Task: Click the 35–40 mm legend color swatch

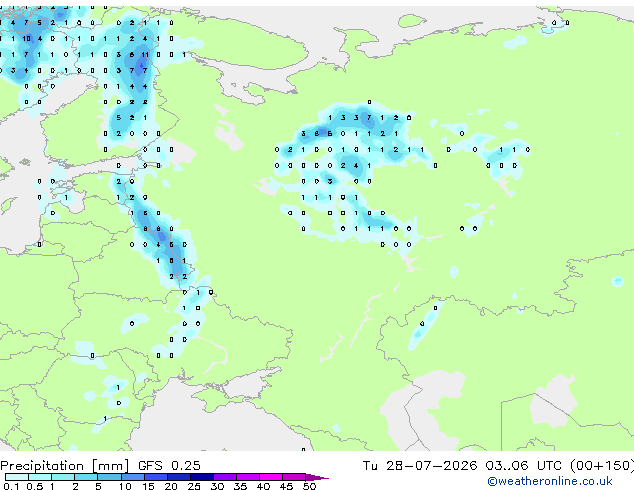Action: point(248,477)
